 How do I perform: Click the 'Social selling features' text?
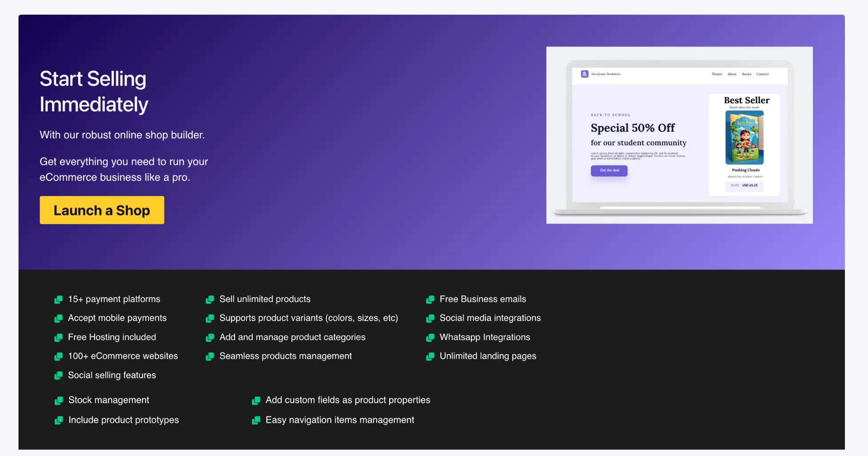tap(112, 375)
